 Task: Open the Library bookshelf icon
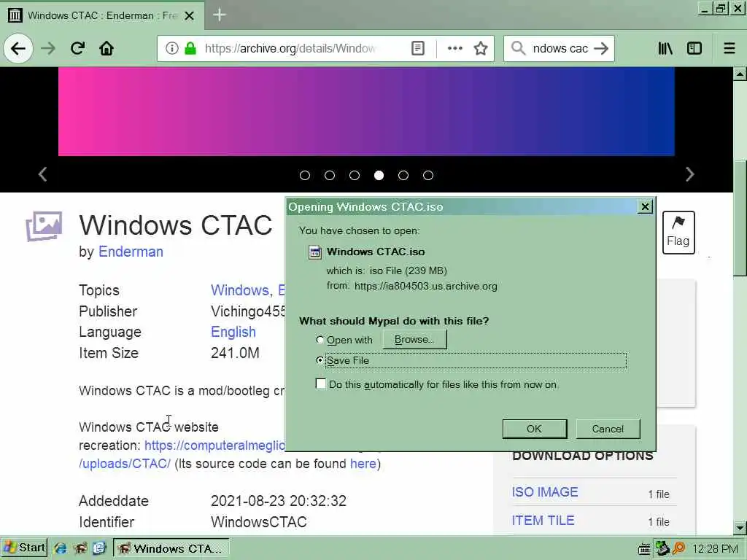tap(665, 48)
